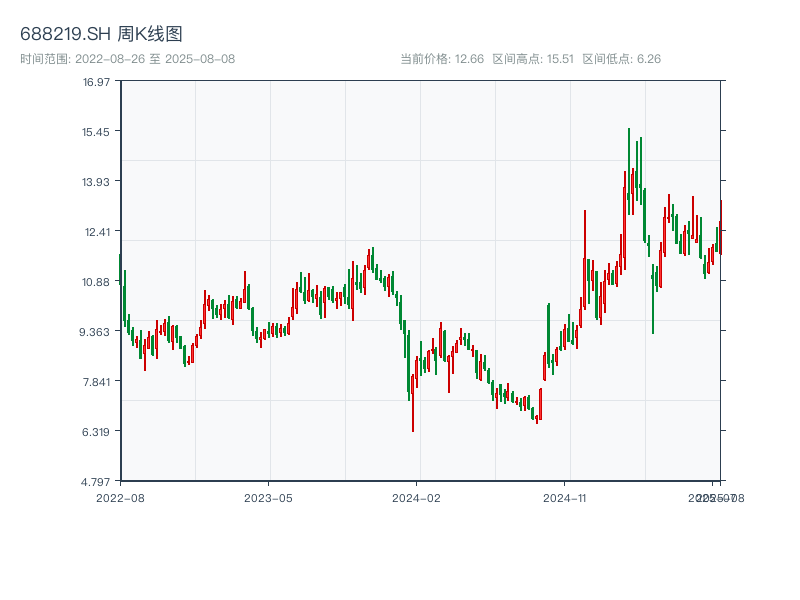Click x-axis label 2024-11
The image size is (800, 600).
click(565, 498)
